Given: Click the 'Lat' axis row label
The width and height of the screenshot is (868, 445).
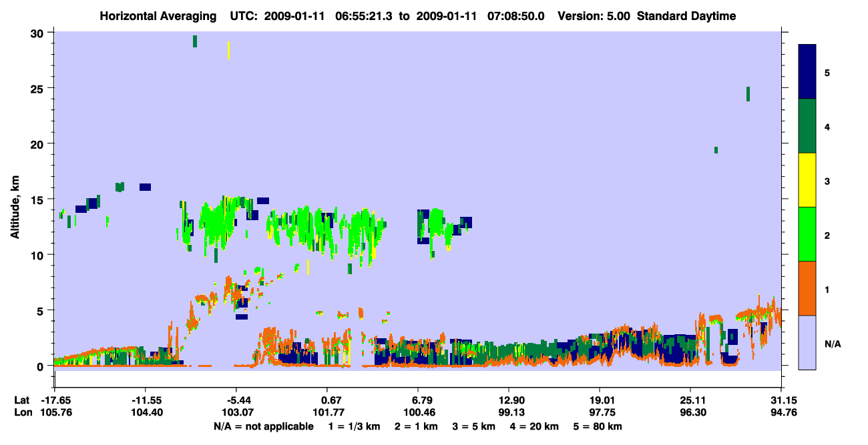Looking at the screenshot, I should (x=21, y=400).
